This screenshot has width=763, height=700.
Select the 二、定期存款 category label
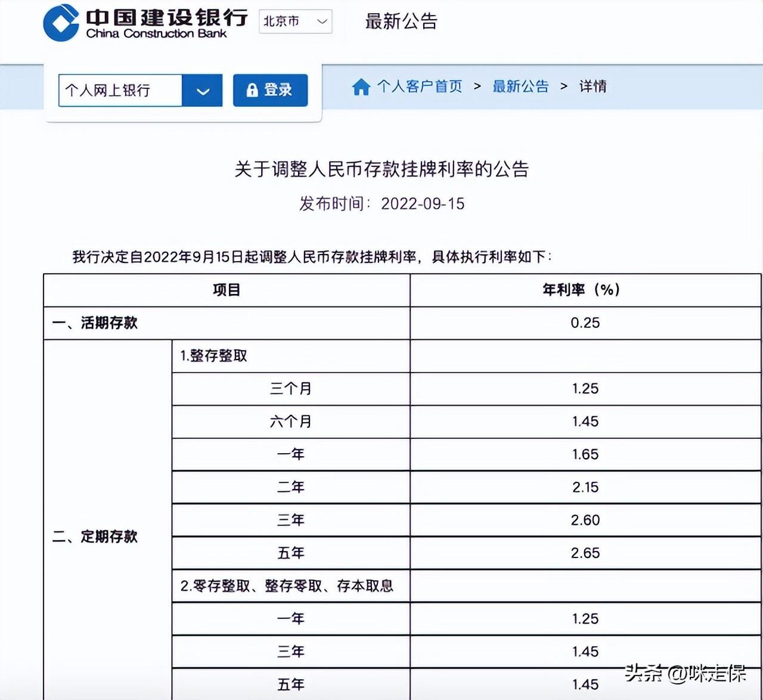pyautogui.click(x=95, y=537)
